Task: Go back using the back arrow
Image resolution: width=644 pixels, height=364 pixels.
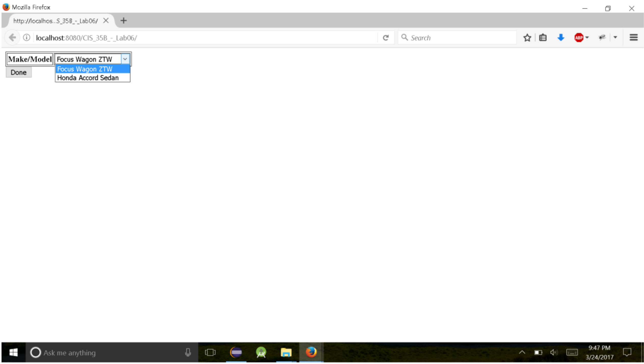Action: pos(12,38)
